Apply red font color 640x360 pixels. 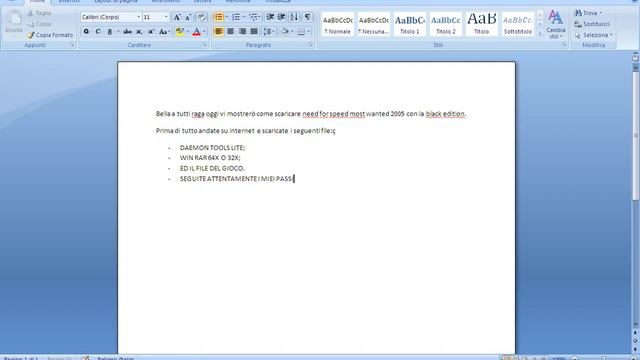(x=196, y=31)
